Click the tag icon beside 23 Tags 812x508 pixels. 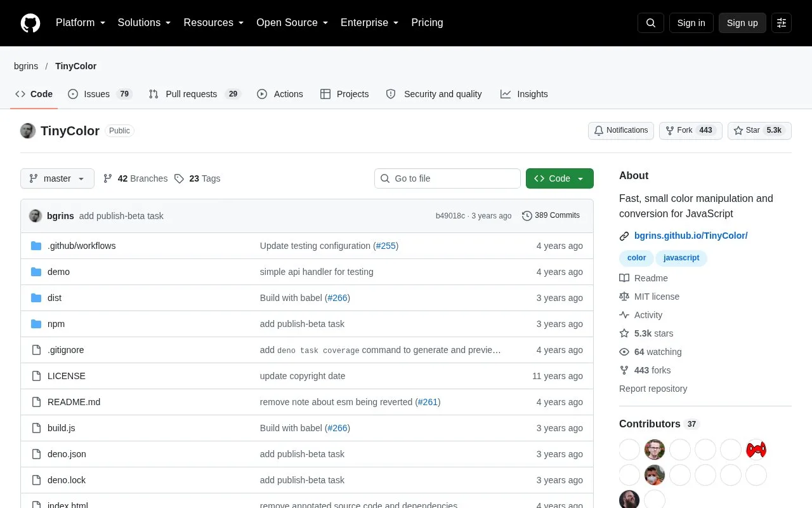point(180,178)
